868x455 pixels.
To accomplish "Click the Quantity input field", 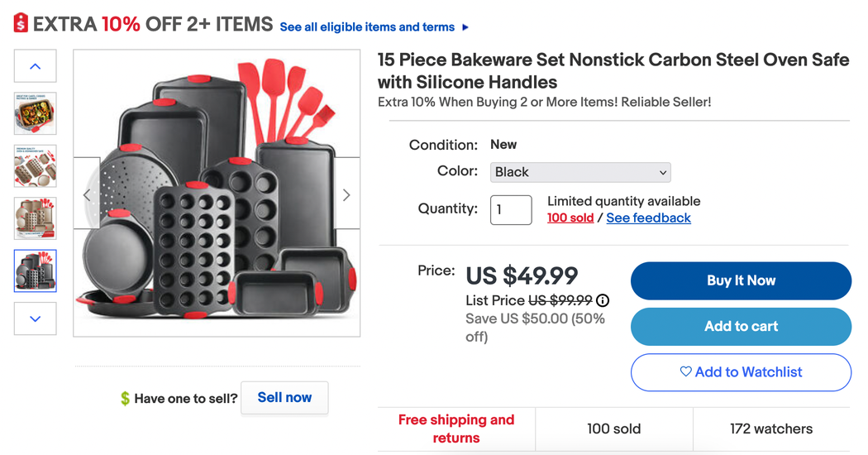I will (x=510, y=209).
